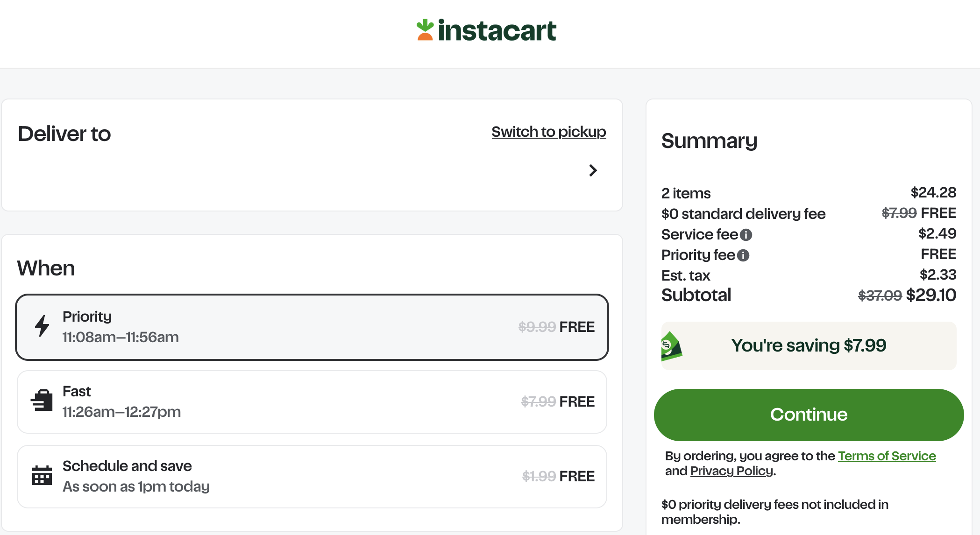Choose the Fast delivery window
The width and height of the screenshot is (980, 535).
(312, 401)
